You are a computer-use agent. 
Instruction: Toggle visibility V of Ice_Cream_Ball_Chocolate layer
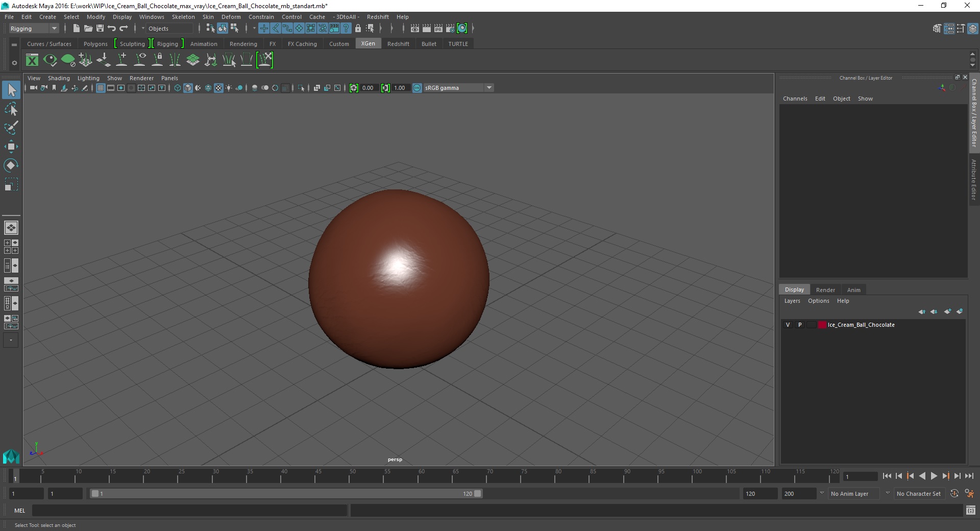click(x=788, y=325)
